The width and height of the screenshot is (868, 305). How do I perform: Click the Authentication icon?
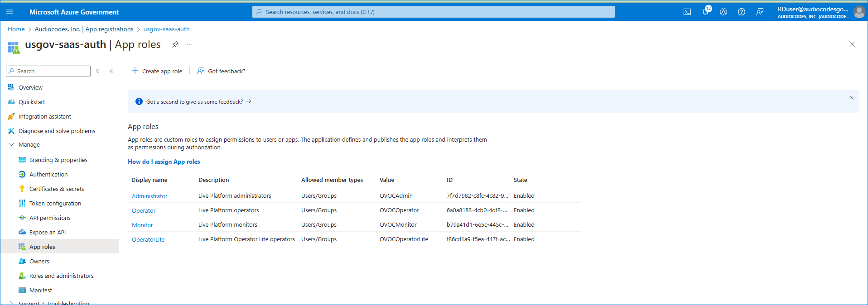(22, 174)
